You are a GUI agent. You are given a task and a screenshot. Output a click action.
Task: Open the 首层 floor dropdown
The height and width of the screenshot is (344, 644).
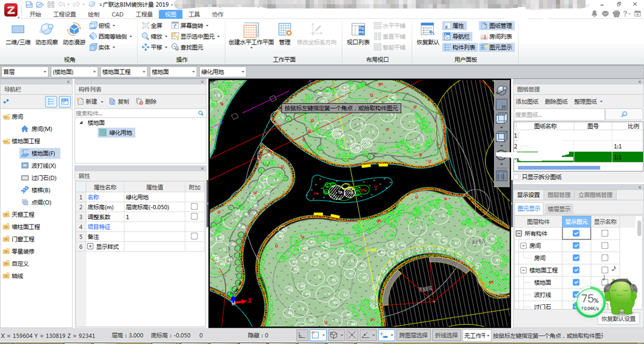[x=25, y=72]
